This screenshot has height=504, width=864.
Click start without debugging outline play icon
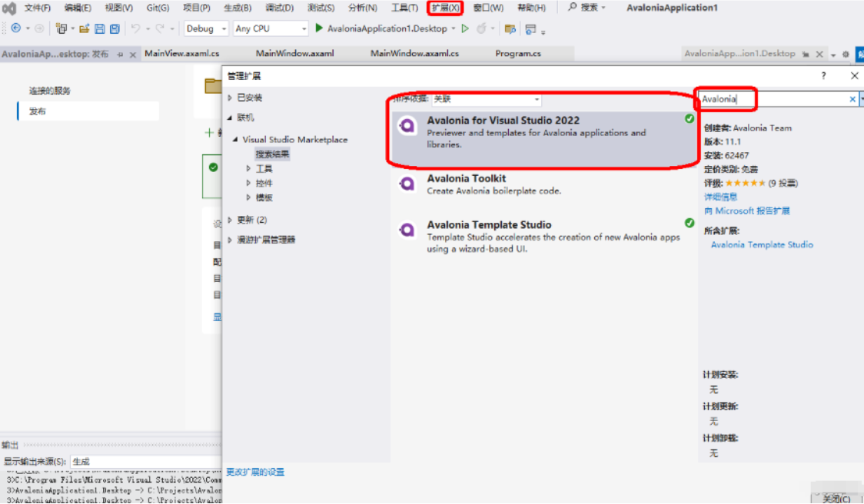coord(465,28)
